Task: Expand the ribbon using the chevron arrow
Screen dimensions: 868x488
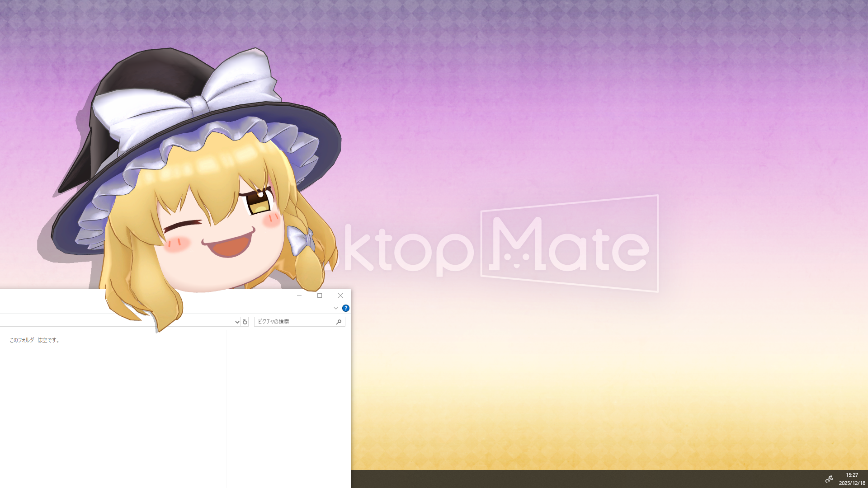Action: tap(336, 308)
